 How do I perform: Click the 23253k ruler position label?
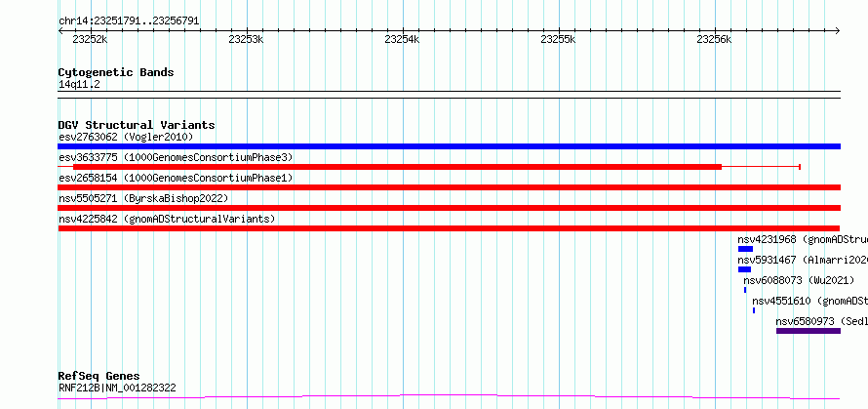pos(247,39)
